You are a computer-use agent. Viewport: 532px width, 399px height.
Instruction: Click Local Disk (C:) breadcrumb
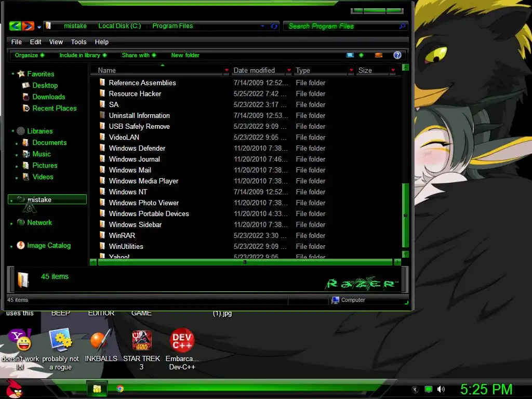pos(119,26)
